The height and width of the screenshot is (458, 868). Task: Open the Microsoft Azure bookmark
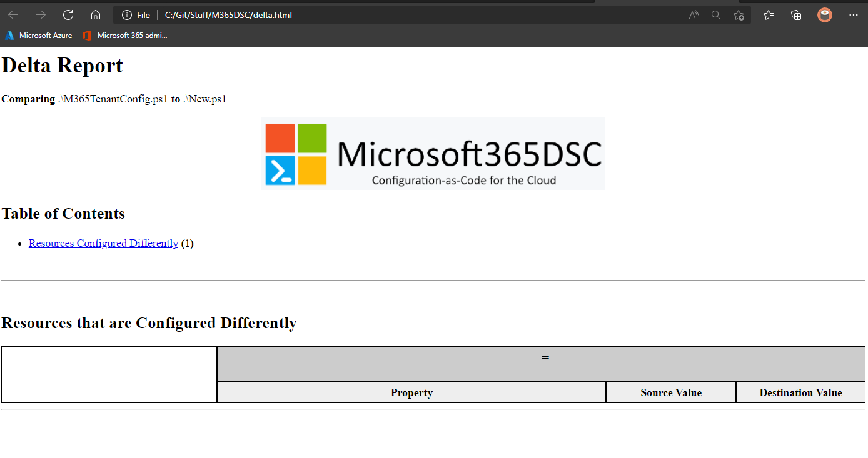38,36
